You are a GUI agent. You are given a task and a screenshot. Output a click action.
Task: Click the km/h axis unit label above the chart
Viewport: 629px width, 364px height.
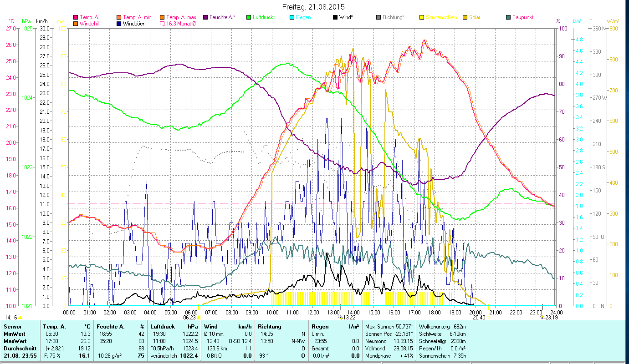coord(41,21)
